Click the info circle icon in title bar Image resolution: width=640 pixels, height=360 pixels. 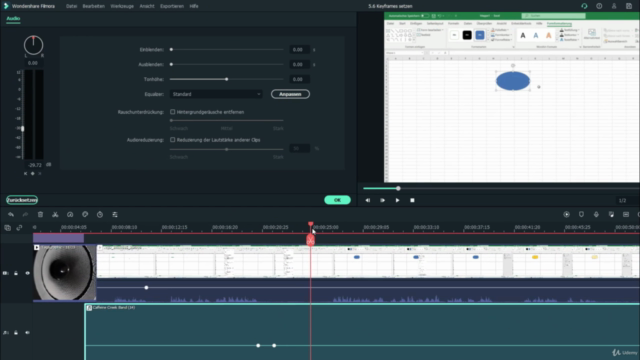(599, 6)
